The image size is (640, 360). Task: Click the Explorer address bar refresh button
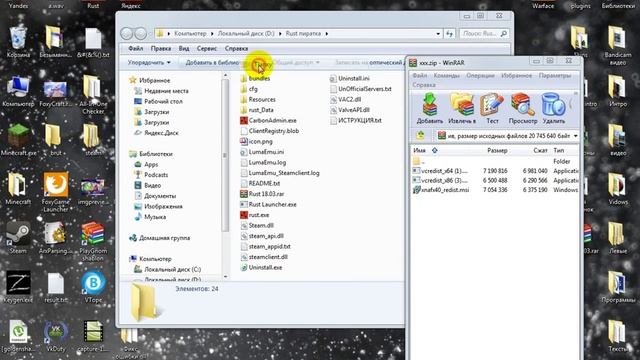coord(449,33)
